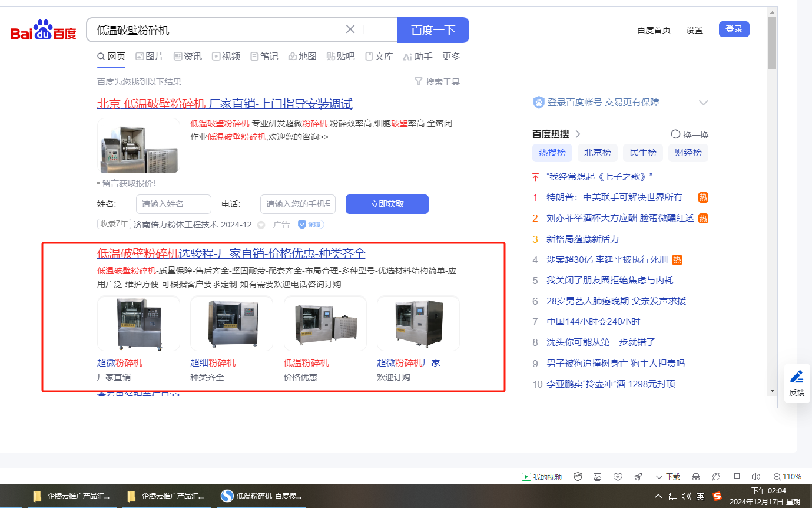Click the 立即获取 button
The height and width of the screenshot is (508, 812).
[387, 204]
